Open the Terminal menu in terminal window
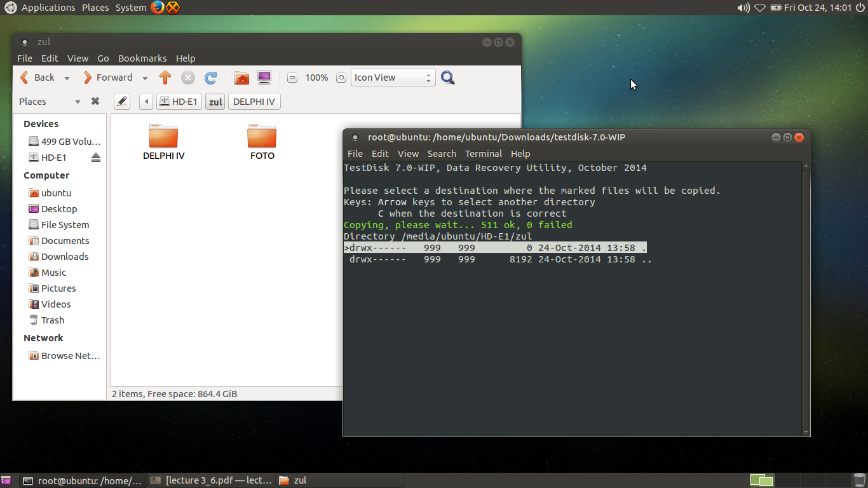Screen dimensions: 868x488 pos(483,154)
